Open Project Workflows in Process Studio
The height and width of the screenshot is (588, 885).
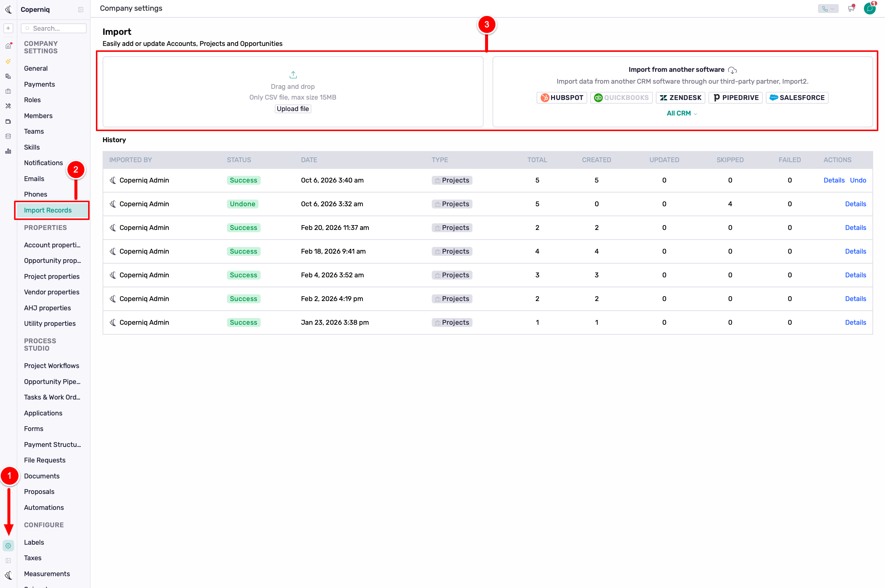(x=52, y=365)
